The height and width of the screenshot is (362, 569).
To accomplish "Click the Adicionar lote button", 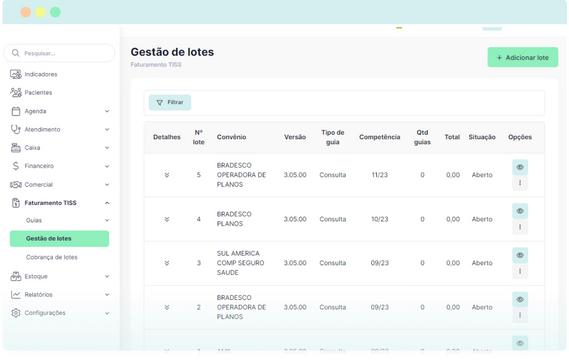I will [523, 57].
